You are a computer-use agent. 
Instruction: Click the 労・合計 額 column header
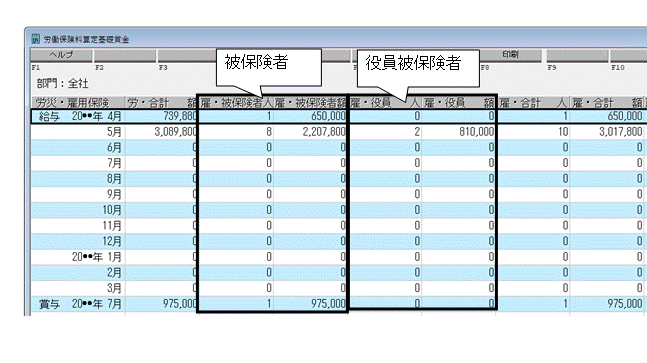pyautogui.click(x=162, y=103)
